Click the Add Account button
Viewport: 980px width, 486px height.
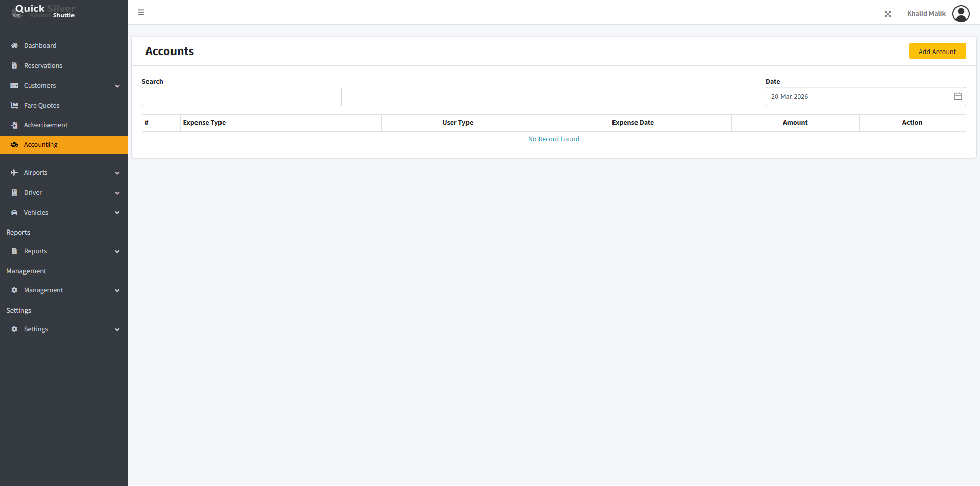tap(937, 52)
